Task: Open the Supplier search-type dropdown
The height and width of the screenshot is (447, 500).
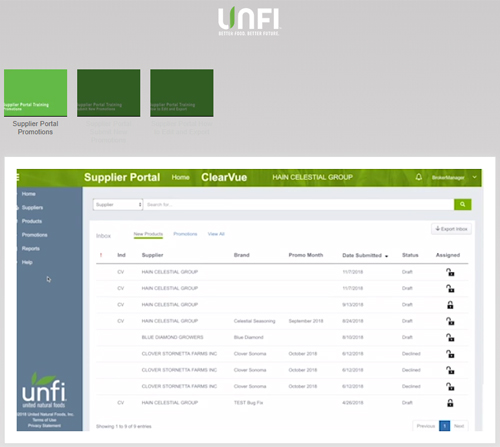Action: tap(118, 204)
